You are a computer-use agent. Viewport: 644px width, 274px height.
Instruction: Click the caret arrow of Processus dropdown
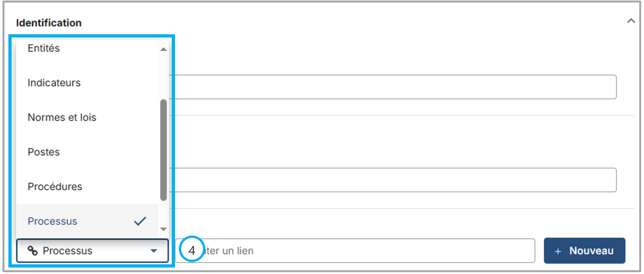point(154,251)
